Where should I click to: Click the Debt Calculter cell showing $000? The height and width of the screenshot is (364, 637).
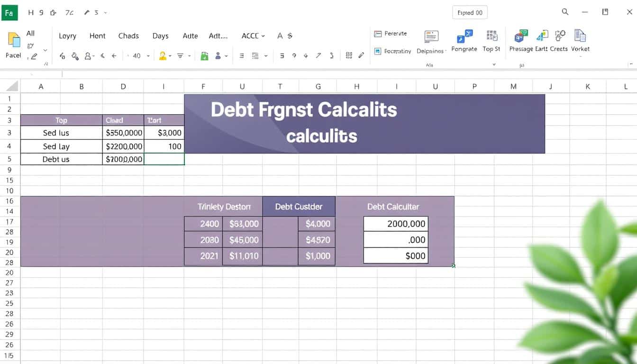click(x=396, y=255)
